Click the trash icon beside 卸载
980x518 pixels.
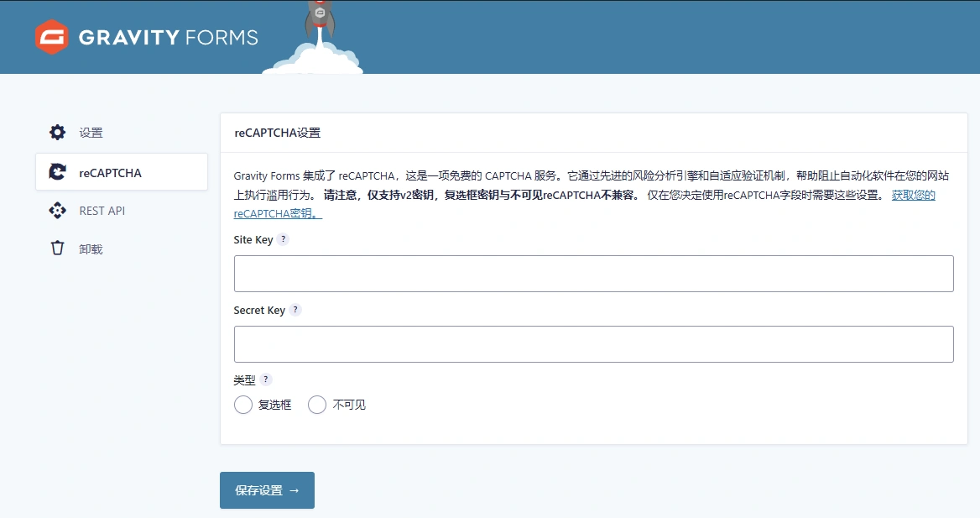pos(56,249)
